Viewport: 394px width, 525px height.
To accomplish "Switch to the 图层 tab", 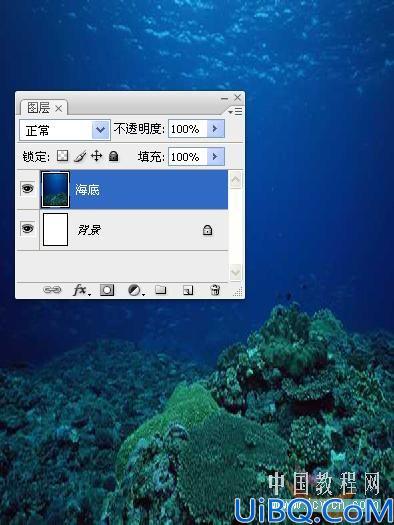I will tap(38, 108).
